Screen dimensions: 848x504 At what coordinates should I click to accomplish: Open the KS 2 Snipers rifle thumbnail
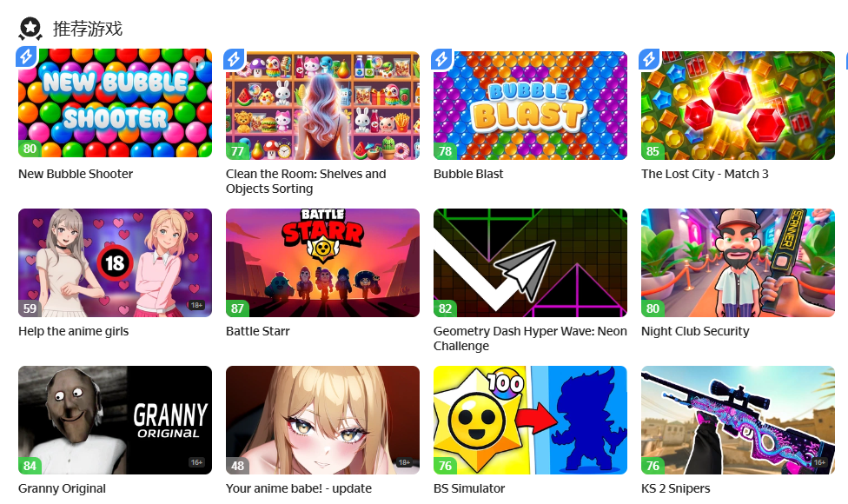[739, 421]
